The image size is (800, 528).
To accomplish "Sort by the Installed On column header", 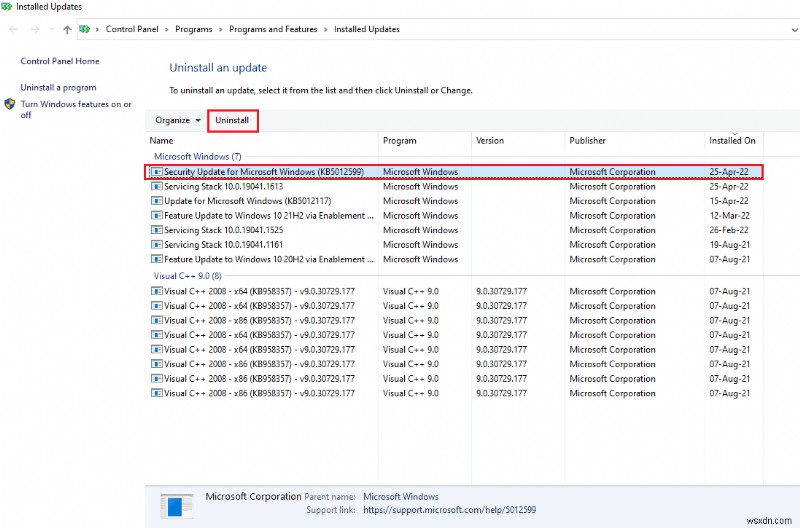I will click(x=734, y=141).
